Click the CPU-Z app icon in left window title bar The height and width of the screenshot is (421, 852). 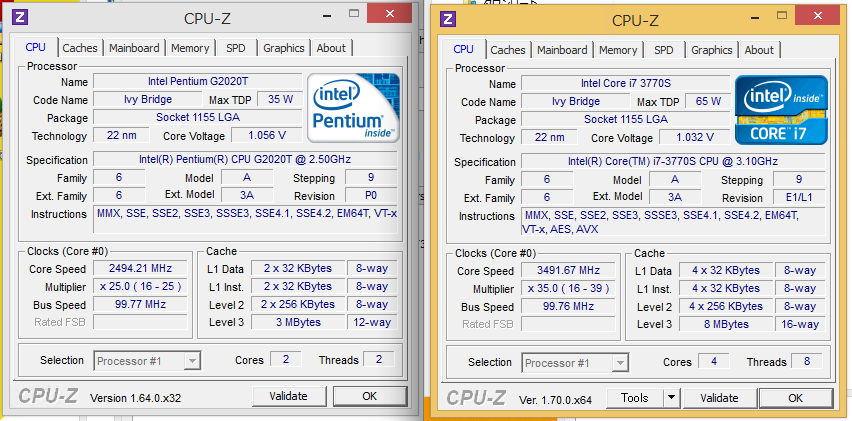pyautogui.click(x=20, y=17)
